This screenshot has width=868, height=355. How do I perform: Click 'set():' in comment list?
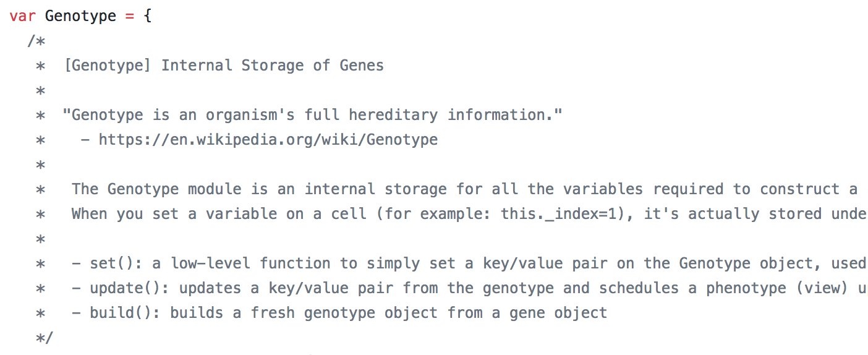click(x=116, y=263)
